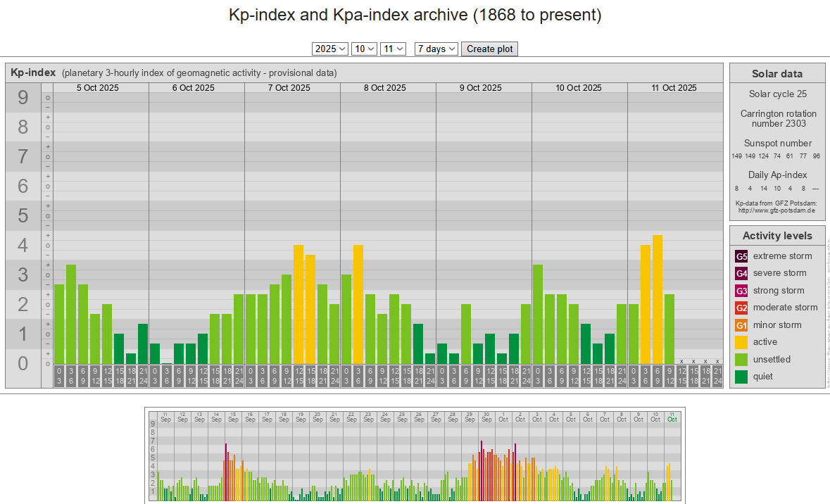Click the 11 Oct marker in overview chart
The height and width of the screenshot is (504, 830).
point(672,416)
